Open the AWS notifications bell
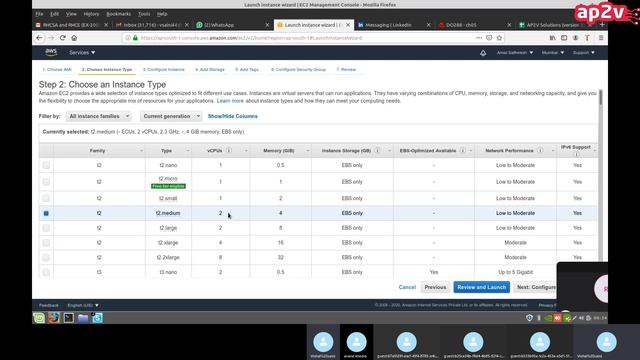640x360 pixels. click(483, 53)
